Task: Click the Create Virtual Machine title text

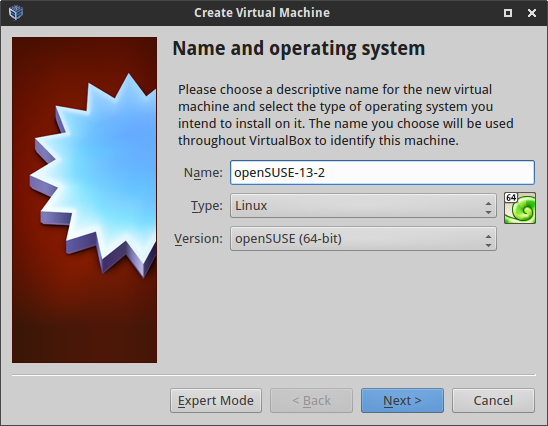Action: click(262, 13)
